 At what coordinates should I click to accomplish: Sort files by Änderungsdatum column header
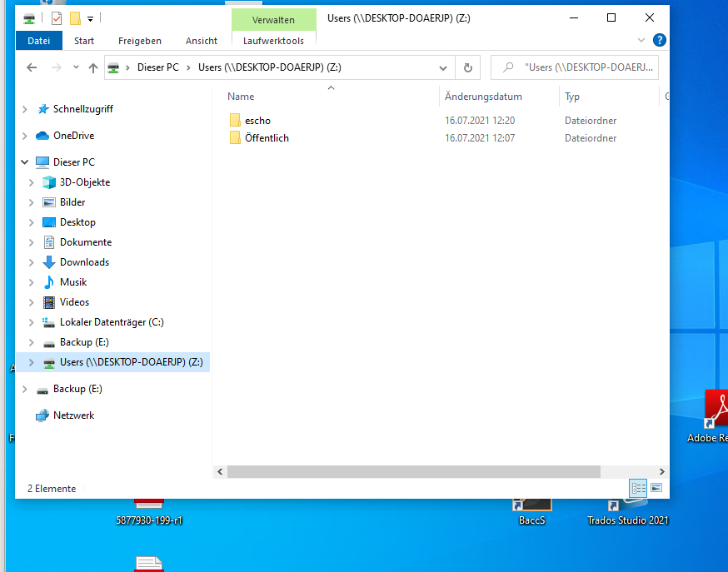click(483, 97)
